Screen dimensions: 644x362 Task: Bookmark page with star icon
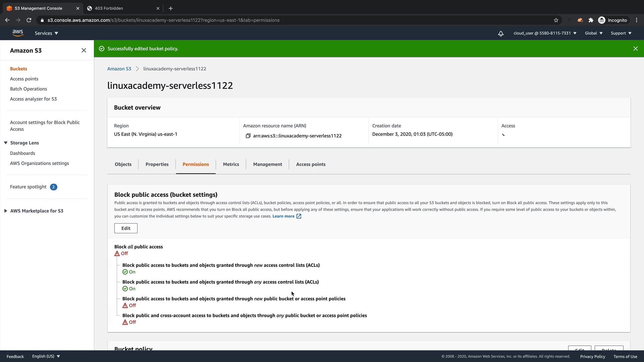click(x=556, y=20)
